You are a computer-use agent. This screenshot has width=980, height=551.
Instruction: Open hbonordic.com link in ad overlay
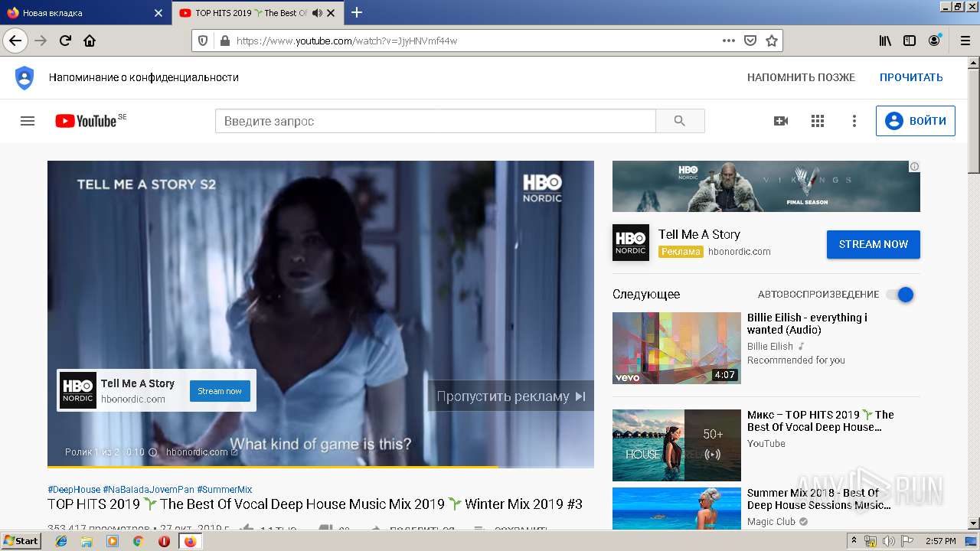tap(133, 399)
